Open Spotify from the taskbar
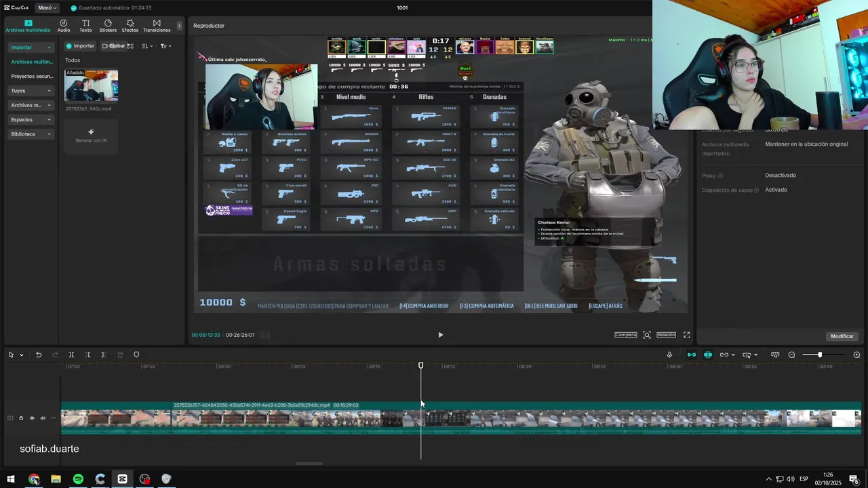 (x=78, y=479)
